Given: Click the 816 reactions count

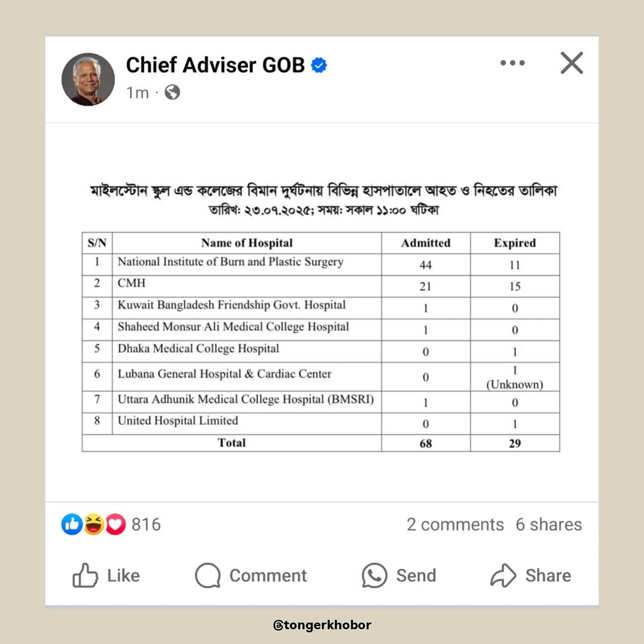Looking at the screenshot, I should [x=145, y=524].
